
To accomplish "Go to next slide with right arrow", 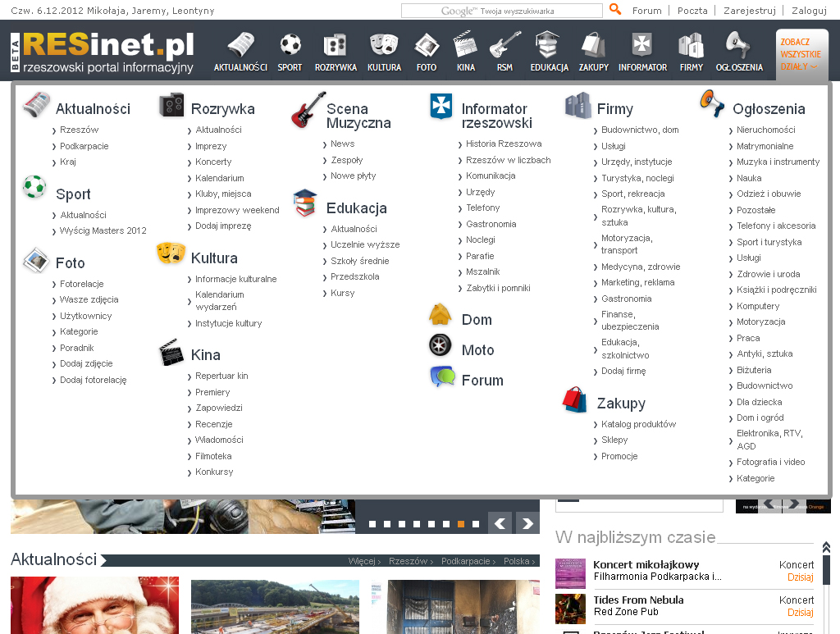I will (x=527, y=522).
